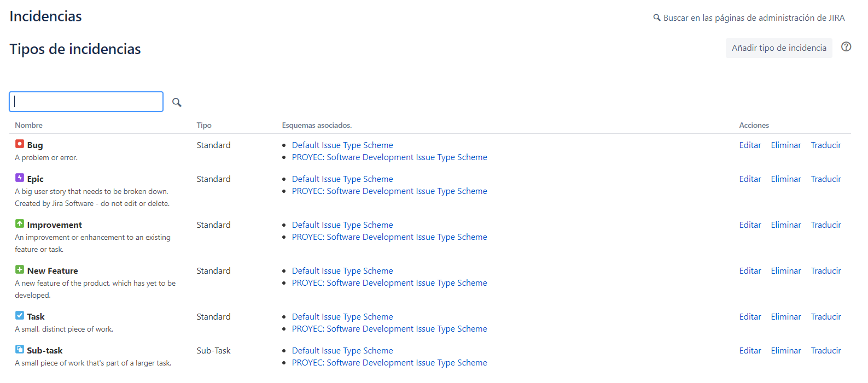Focus the issue type filter text box
Viewport: 868px width, 383px height.
86,102
